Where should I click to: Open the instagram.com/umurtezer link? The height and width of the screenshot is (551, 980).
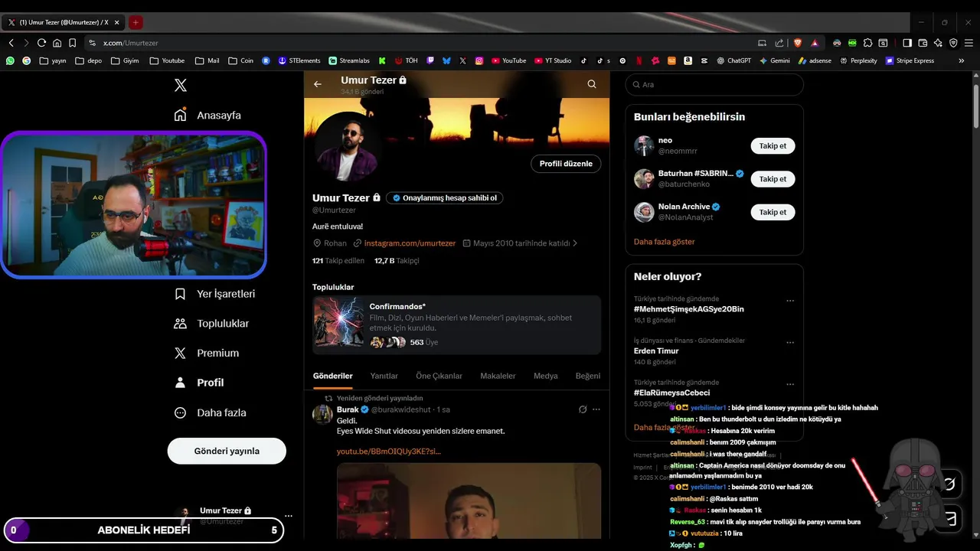[x=410, y=243]
